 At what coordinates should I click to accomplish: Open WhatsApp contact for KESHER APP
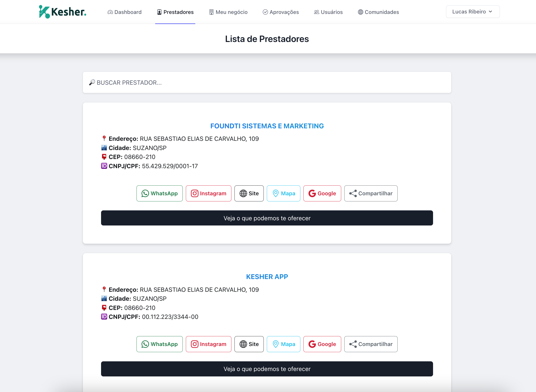click(159, 344)
